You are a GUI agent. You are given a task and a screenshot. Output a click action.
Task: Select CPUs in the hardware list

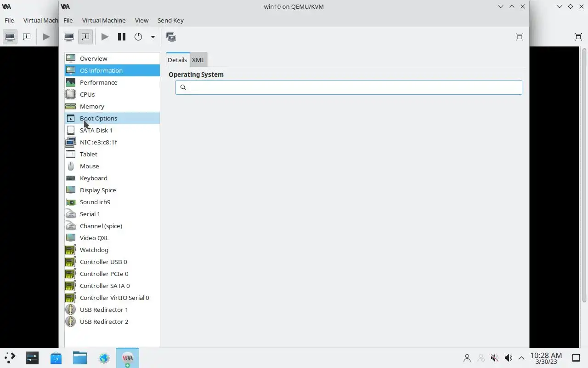pyautogui.click(x=112, y=94)
